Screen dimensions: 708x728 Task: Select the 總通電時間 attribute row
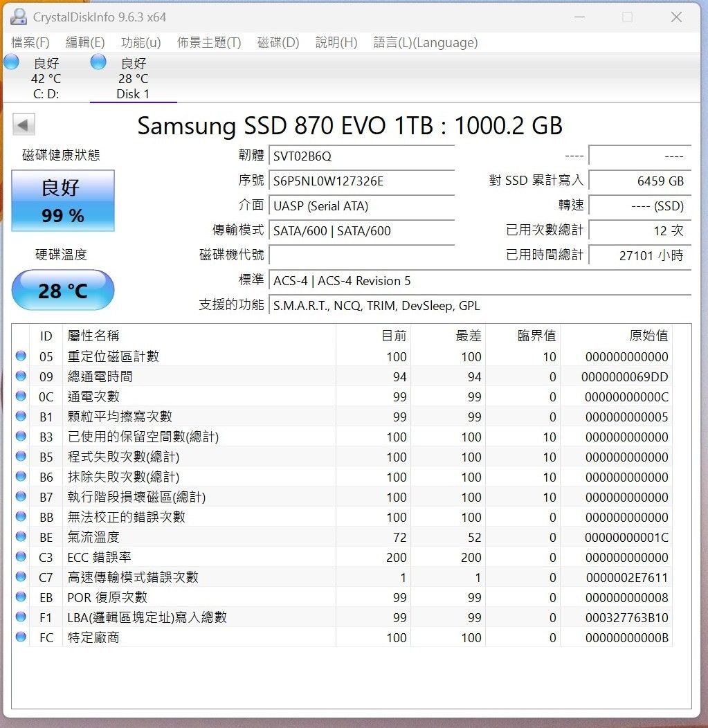343,376
